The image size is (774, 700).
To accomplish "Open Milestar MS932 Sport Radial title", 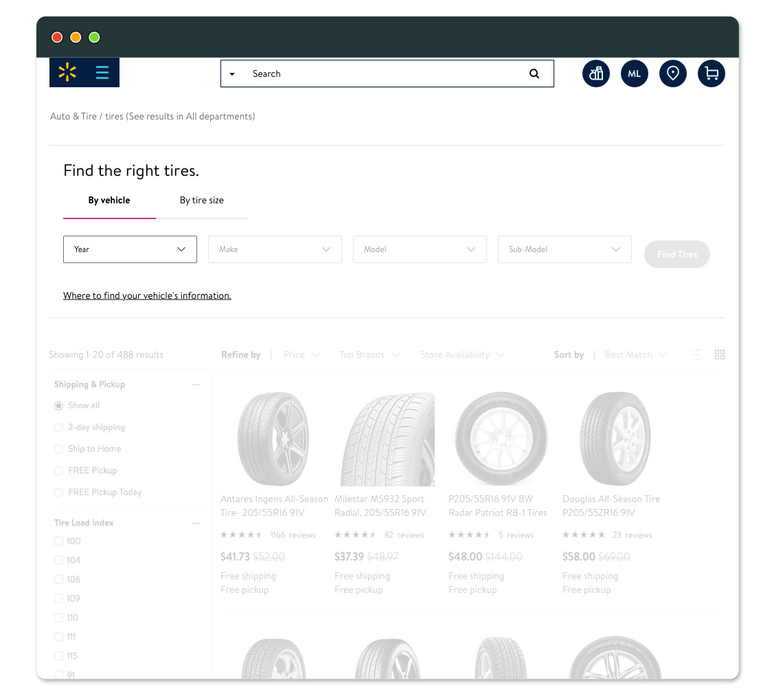I will pyautogui.click(x=380, y=506).
